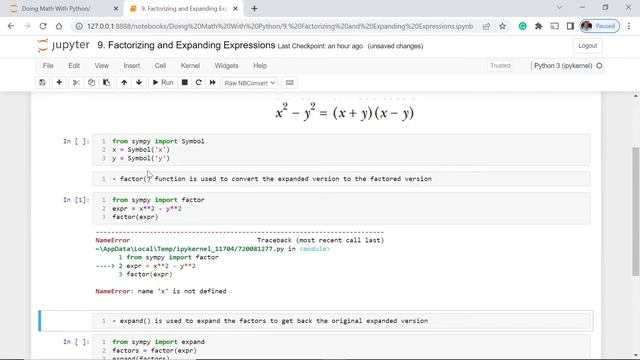
Task: Close the Factorizing and Expanding tab
Action: (x=236, y=9)
